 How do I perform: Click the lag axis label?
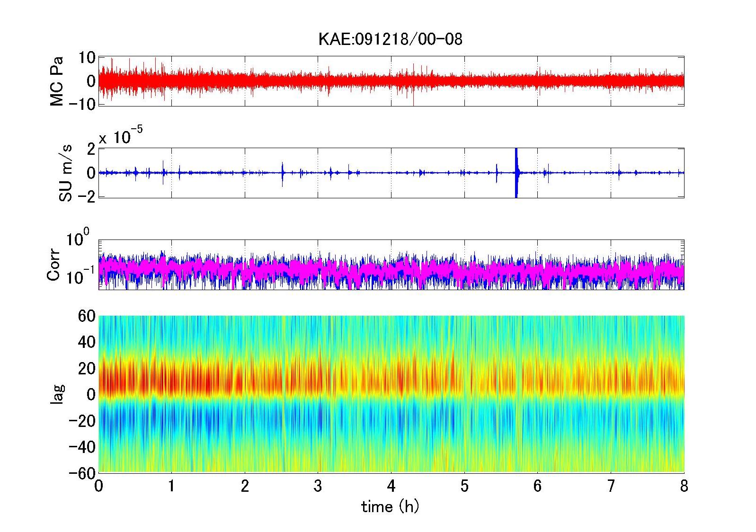click(x=57, y=394)
